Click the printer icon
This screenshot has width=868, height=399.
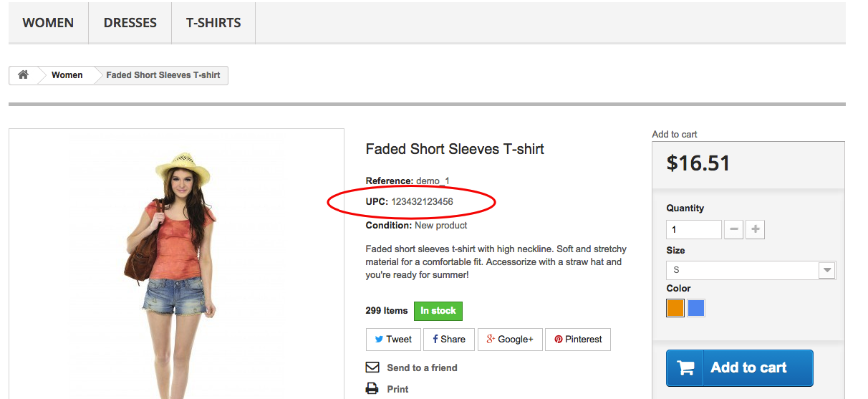point(372,389)
